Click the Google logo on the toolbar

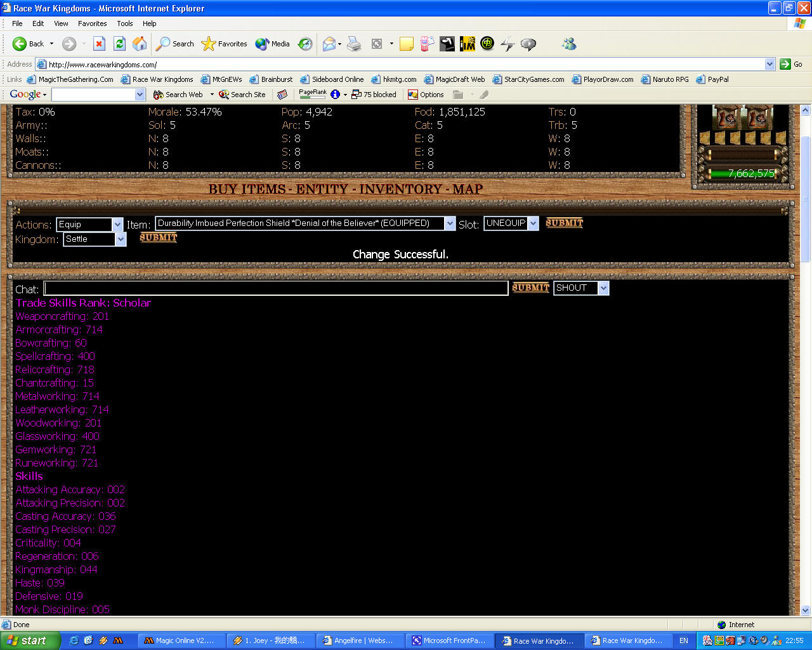point(25,95)
